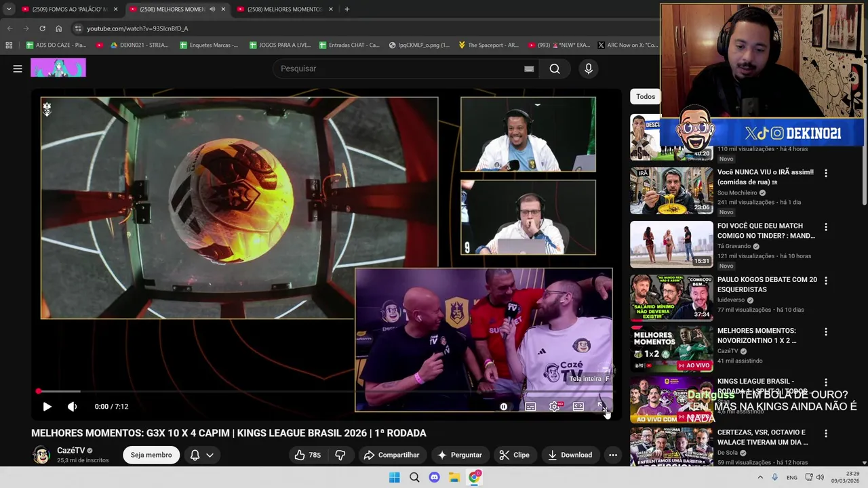Mute tab audio via speaker icon on tab
This screenshot has height=488, width=868.
tap(212, 9)
